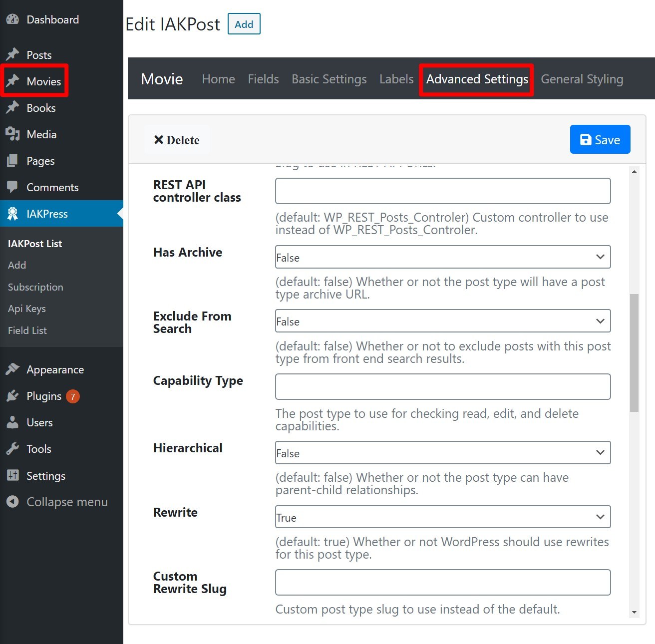The image size is (655, 644).
Task: Open the Comments menu item
Action: click(61, 187)
